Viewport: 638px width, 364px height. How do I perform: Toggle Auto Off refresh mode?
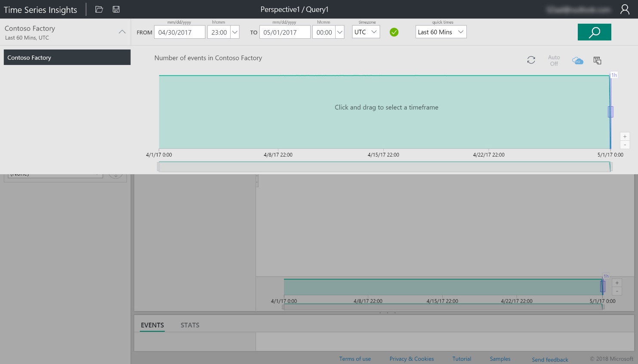(554, 61)
